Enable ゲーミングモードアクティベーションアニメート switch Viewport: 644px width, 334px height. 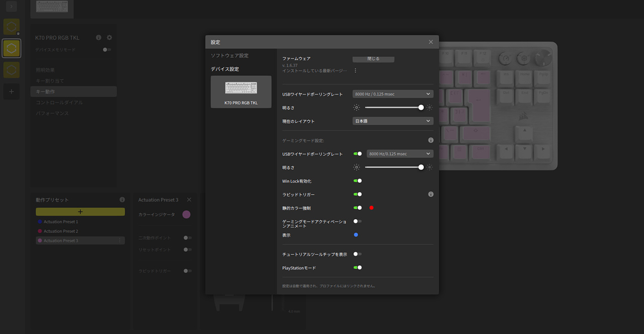(x=358, y=221)
